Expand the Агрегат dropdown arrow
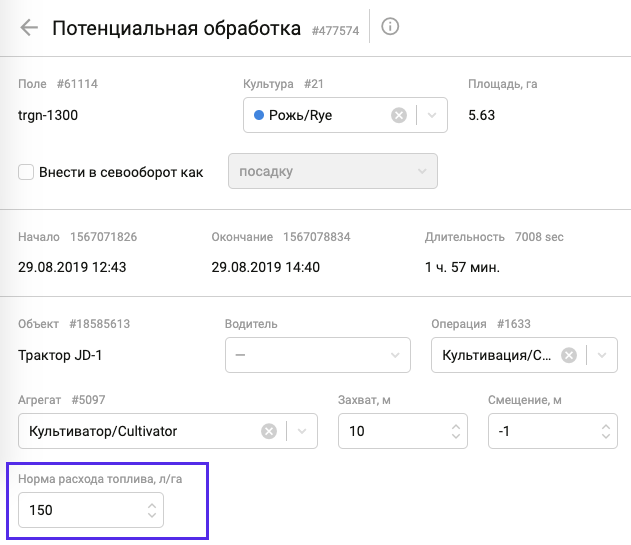 (x=301, y=431)
